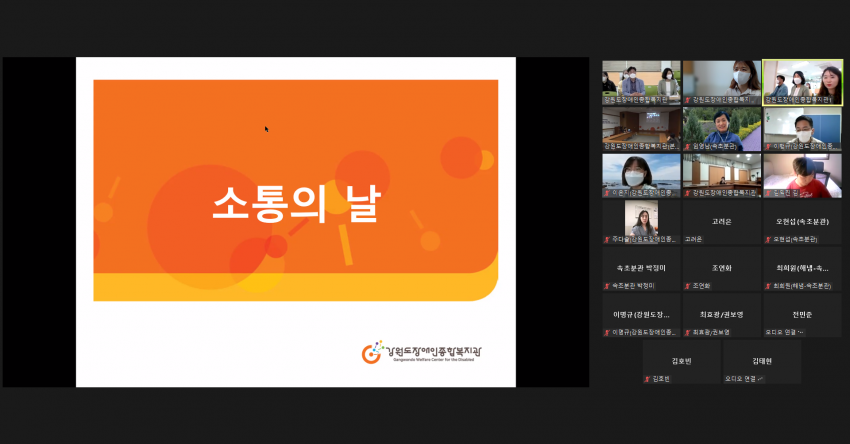Click muted mic icon beside 김호빈 label
Screen dimensions: 850x444
pos(648,379)
